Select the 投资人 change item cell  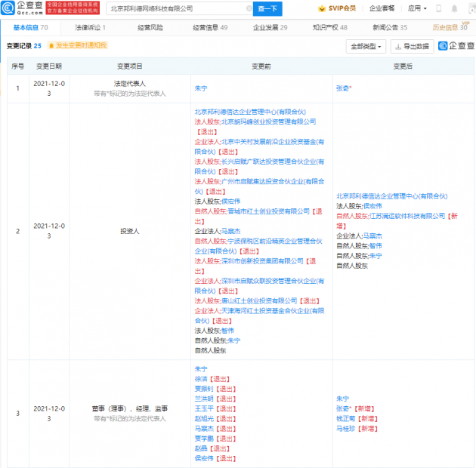[x=130, y=232]
